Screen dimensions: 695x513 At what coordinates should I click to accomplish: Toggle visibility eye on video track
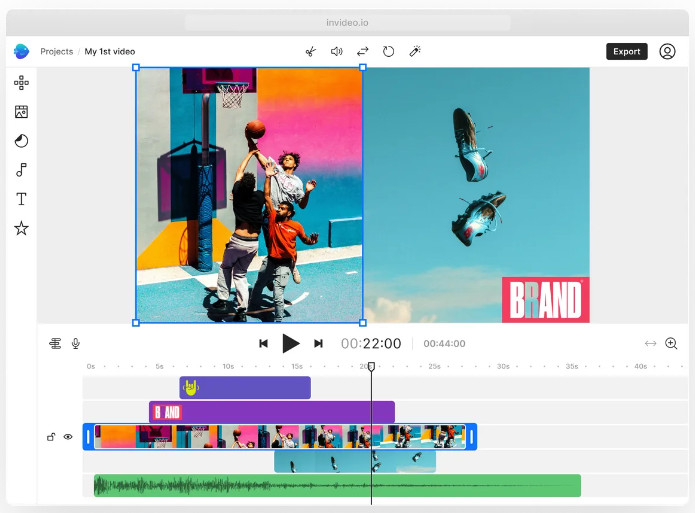point(68,437)
